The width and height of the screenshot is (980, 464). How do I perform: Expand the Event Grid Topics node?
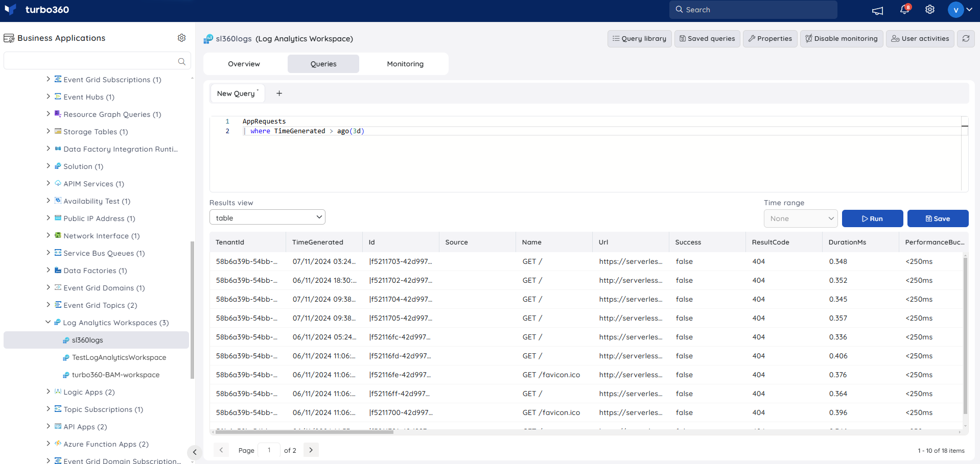[48, 305]
